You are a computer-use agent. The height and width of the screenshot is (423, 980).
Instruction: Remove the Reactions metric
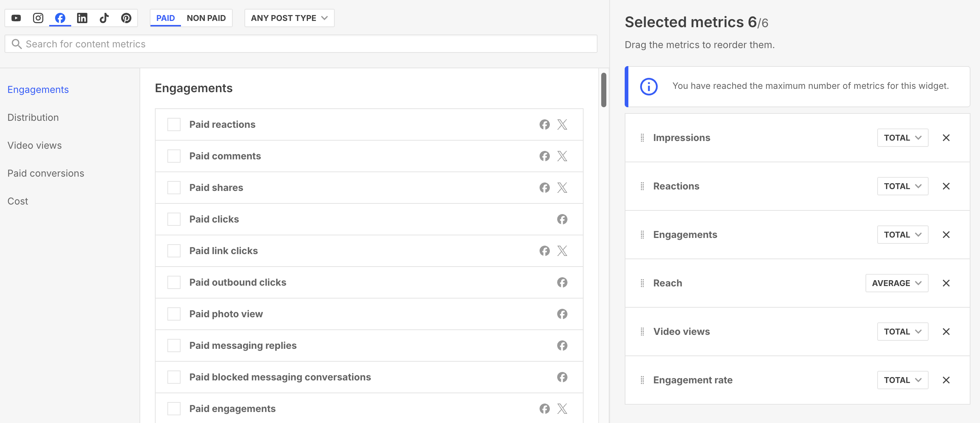[946, 186]
